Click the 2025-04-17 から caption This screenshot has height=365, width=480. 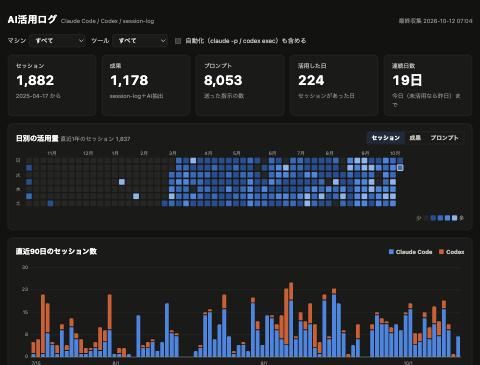pos(38,96)
